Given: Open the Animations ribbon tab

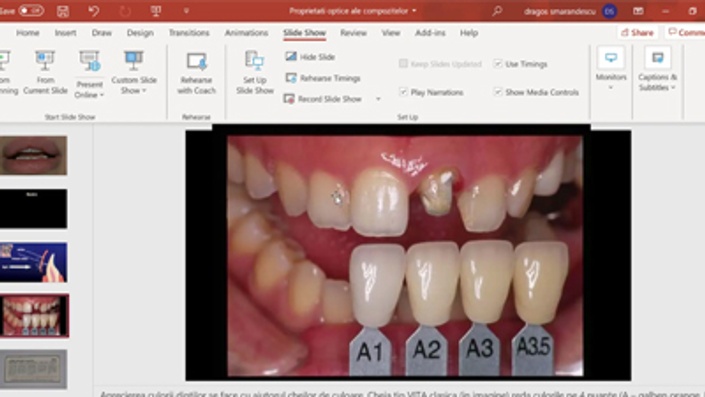Looking at the screenshot, I should click(x=246, y=33).
